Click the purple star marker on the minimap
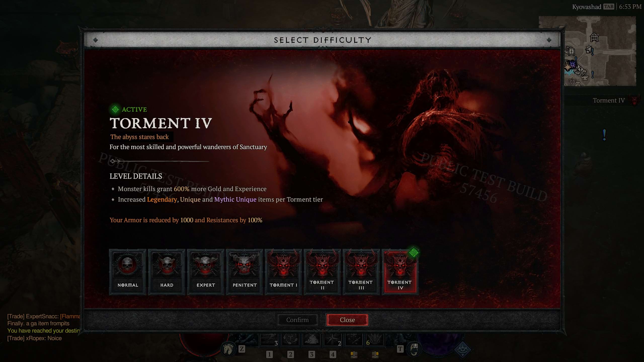The image size is (644, 362). [x=573, y=64]
